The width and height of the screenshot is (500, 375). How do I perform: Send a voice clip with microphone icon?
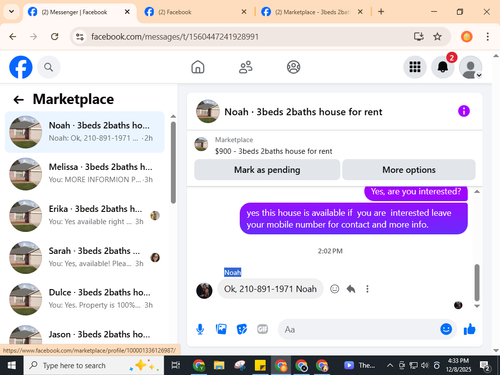click(200, 329)
